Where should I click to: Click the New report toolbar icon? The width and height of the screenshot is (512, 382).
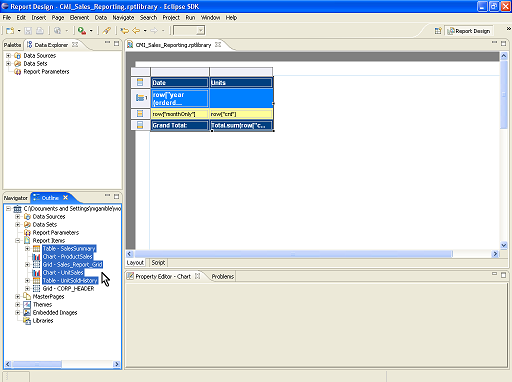click(10, 31)
